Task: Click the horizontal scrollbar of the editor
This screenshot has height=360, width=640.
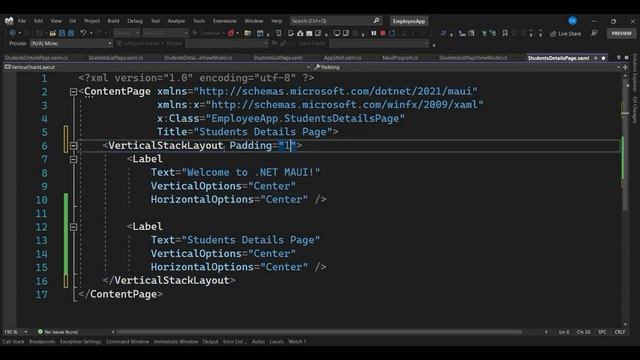Action: [x=319, y=332]
